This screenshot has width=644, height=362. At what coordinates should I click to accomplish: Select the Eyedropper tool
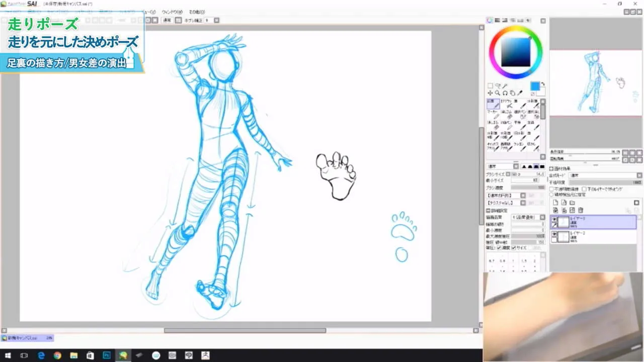pyautogui.click(x=520, y=93)
